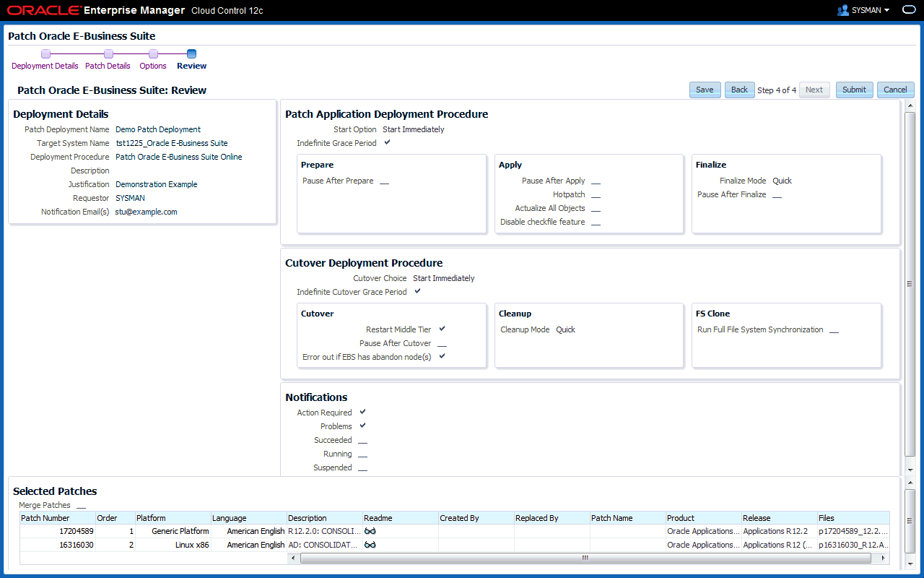This screenshot has width=924, height=578.
Task: Toggle Hotpatch indicator
Action: (x=596, y=196)
